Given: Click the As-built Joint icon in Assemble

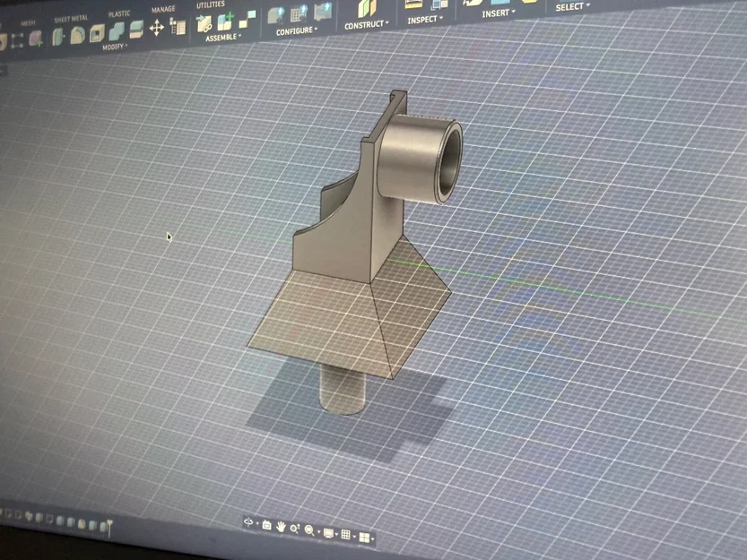Looking at the screenshot, I should [x=248, y=19].
